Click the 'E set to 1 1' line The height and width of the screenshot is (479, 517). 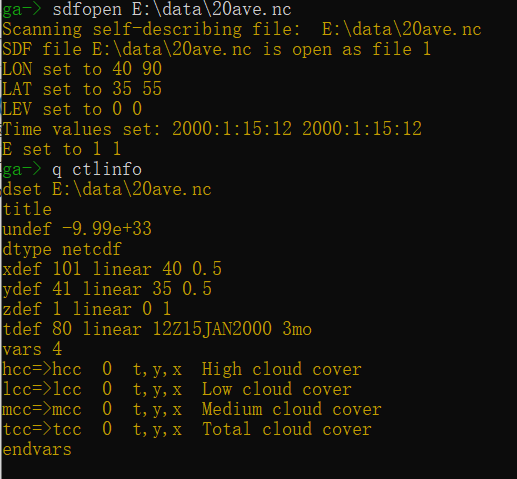(61, 149)
